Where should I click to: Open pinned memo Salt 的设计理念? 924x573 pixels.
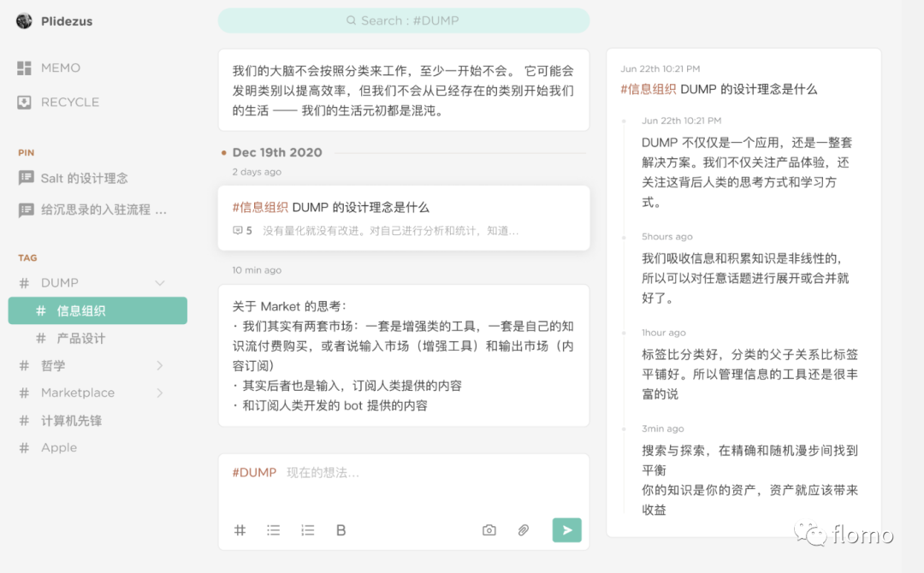[84, 179]
